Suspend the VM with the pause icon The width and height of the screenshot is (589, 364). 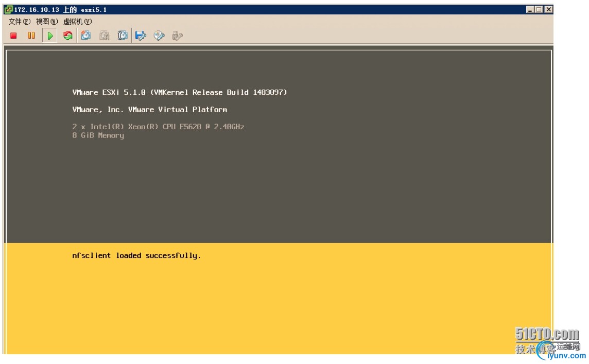click(x=31, y=36)
